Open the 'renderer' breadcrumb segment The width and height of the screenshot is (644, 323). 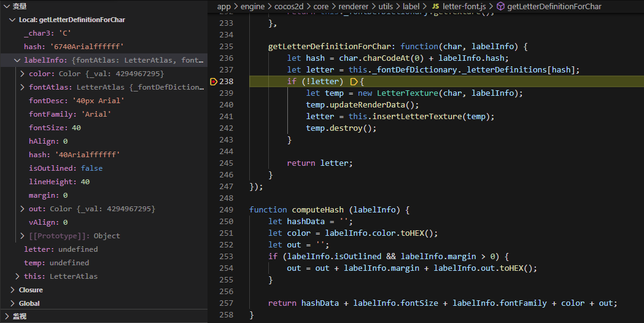(x=353, y=6)
